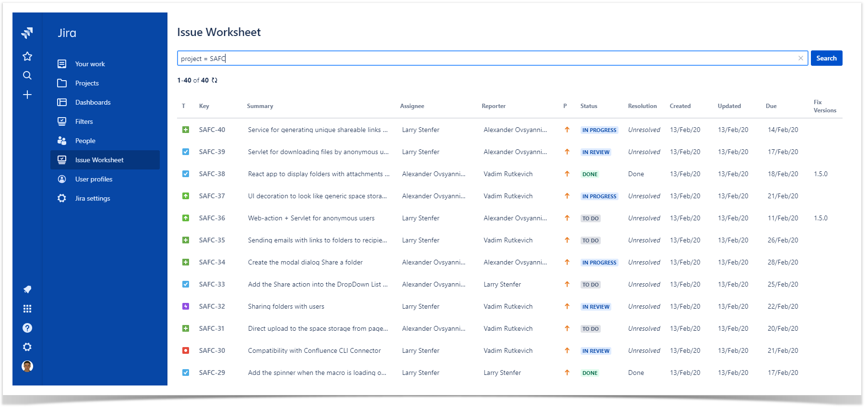Click the plus create icon

click(27, 95)
